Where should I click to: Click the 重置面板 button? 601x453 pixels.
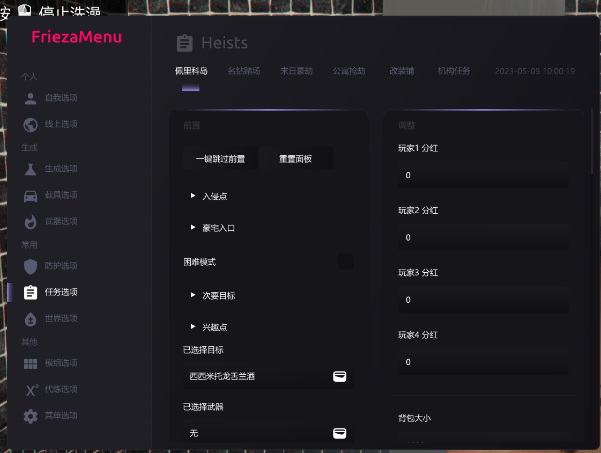pos(296,159)
